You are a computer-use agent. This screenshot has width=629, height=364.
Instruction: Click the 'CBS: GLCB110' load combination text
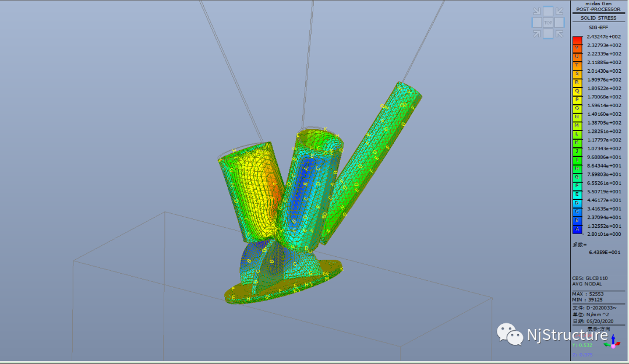[589, 278]
